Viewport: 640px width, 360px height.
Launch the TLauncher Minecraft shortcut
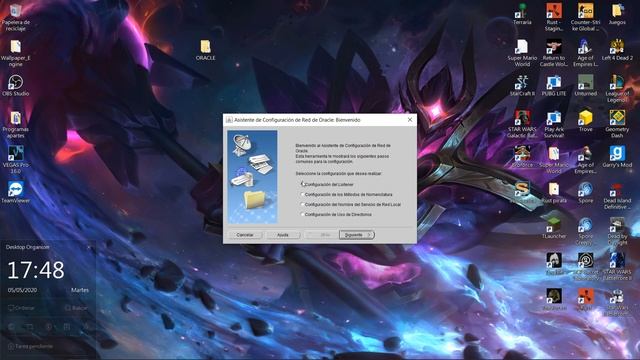pyautogui.click(x=554, y=228)
